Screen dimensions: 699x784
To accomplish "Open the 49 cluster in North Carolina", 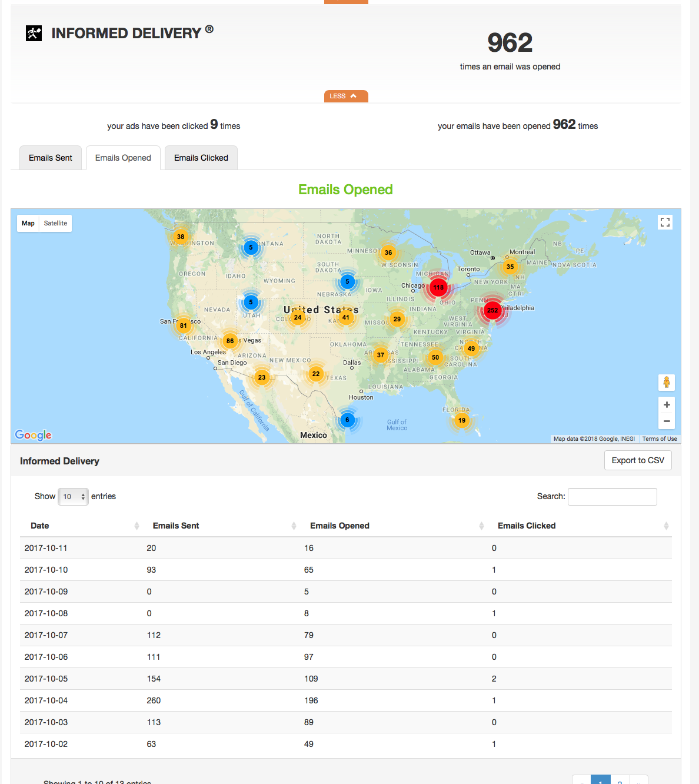I will tap(471, 348).
